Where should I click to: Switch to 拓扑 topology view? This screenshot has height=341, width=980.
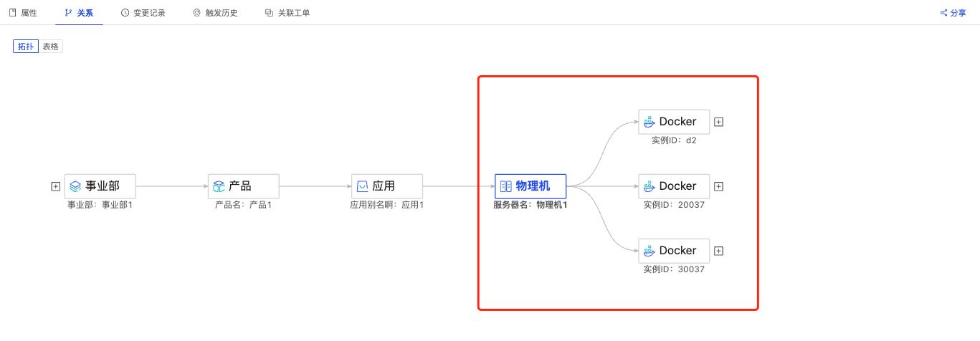point(26,47)
